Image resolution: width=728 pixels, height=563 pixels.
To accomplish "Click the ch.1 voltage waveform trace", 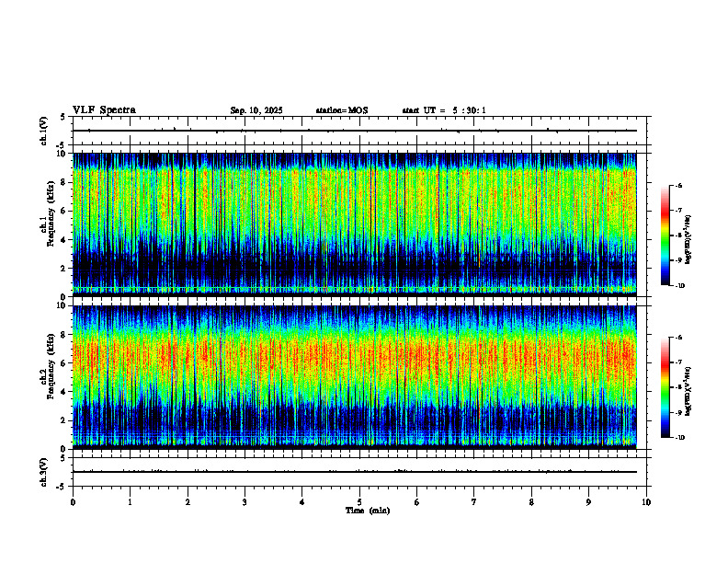I will [x=355, y=131].
